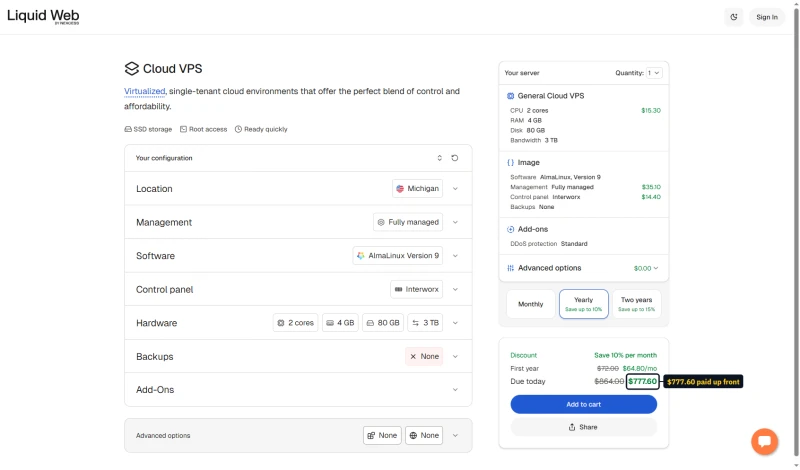Click the $64.80/mo first year price

click(x=640, y=368)
